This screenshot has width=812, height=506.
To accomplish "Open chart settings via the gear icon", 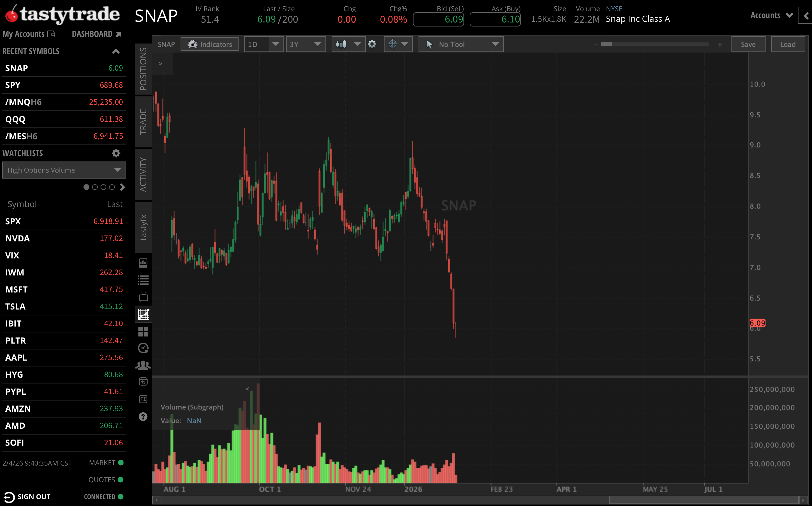I will (372, 44).
